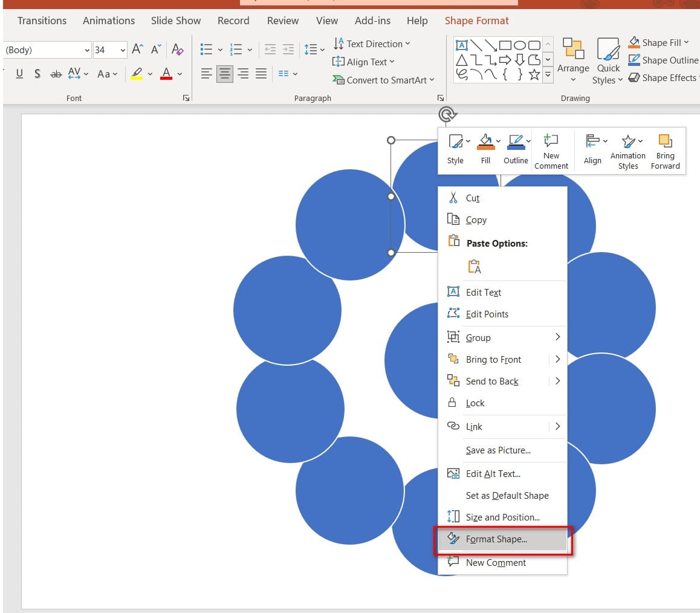Click the shape's rotation handle
This screenshot has height=613, width=700.
click(447, 114)
